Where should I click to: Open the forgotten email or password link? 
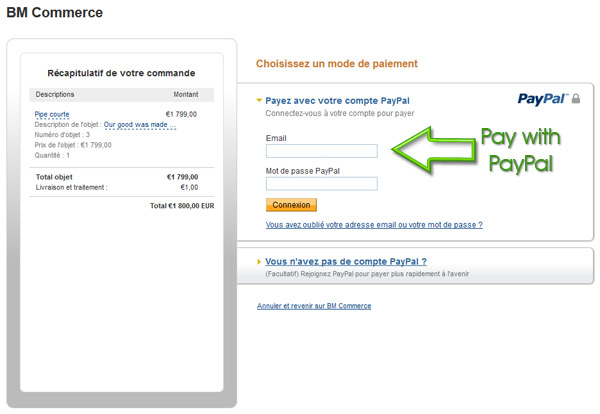point(374,225)
